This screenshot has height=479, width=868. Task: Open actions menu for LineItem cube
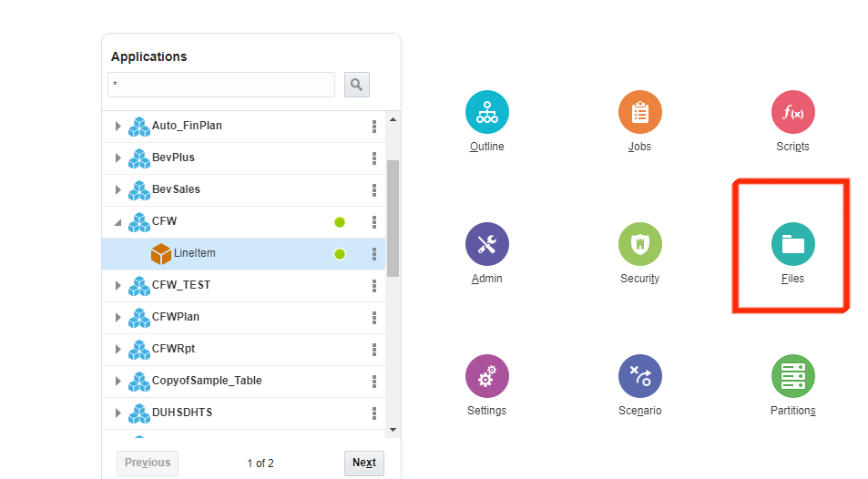[x=374, y=254]
